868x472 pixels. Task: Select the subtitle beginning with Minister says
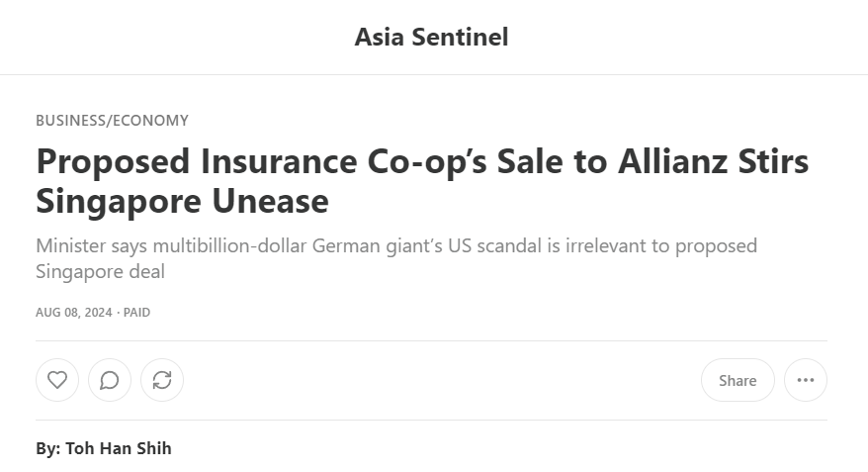pos(396,258)
